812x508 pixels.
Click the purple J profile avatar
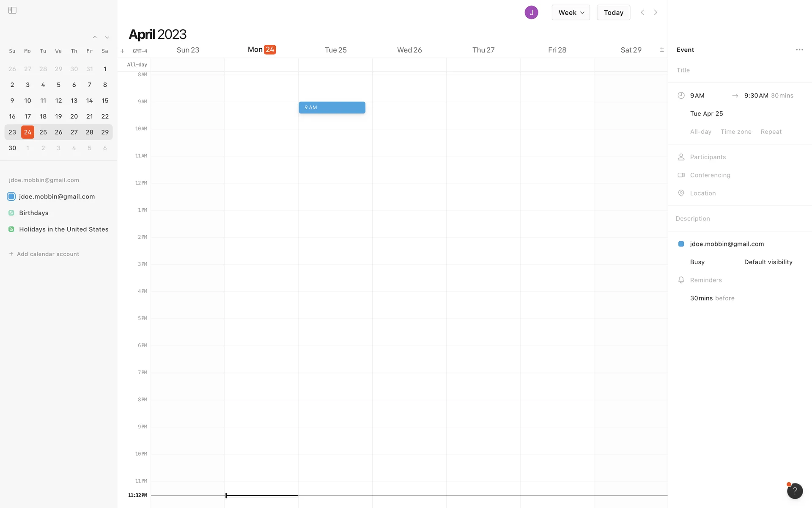531,12
